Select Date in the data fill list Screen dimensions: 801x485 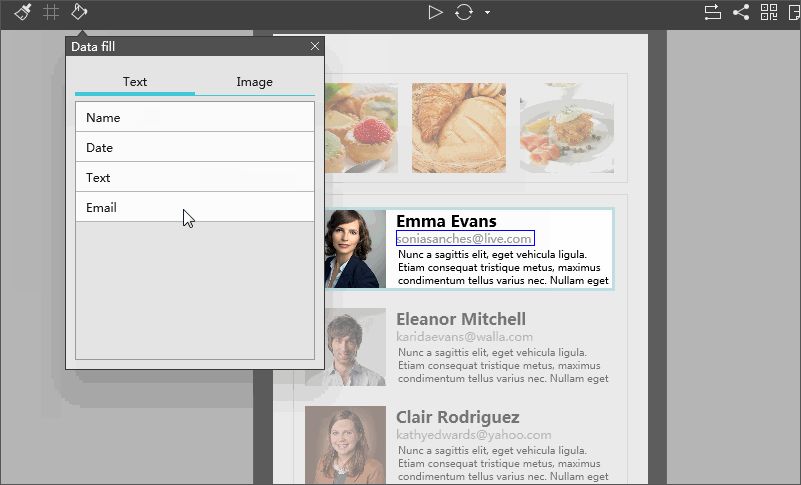point(195,147)
